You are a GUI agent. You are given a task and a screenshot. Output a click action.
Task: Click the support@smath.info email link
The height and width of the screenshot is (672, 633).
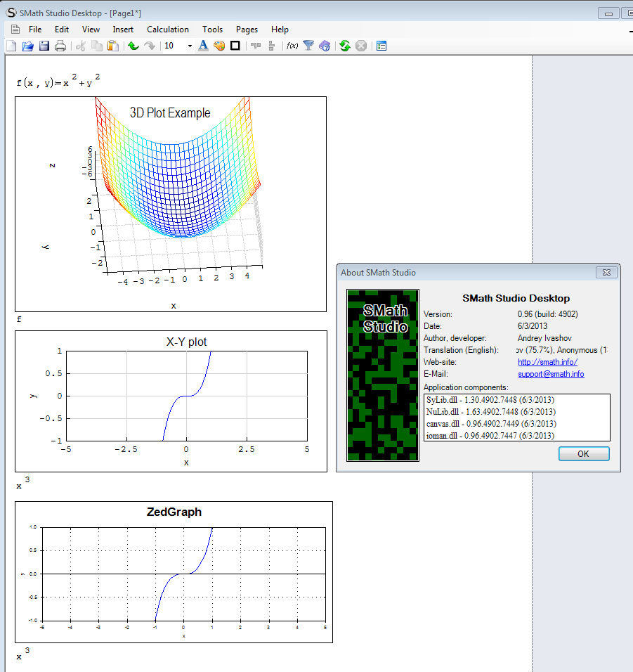click(x=551, y=374)
